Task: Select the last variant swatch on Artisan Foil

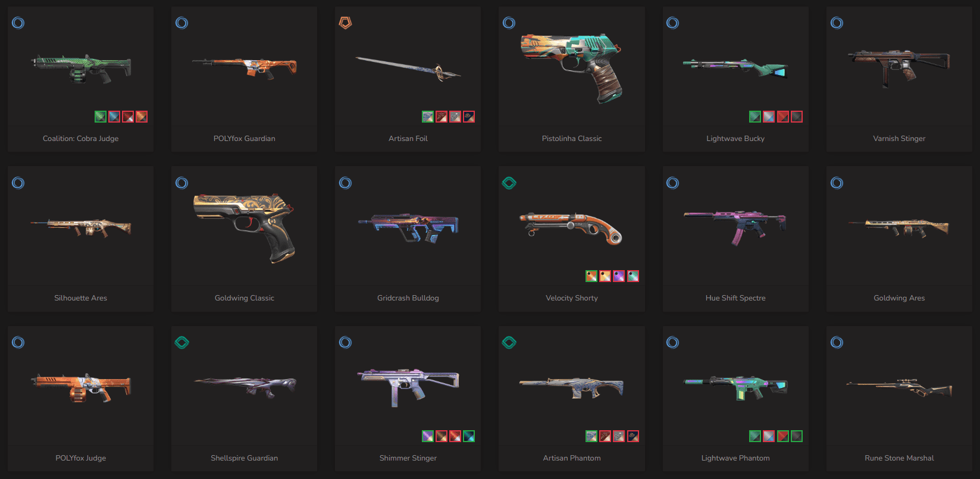Action: (x=469, y=117)
